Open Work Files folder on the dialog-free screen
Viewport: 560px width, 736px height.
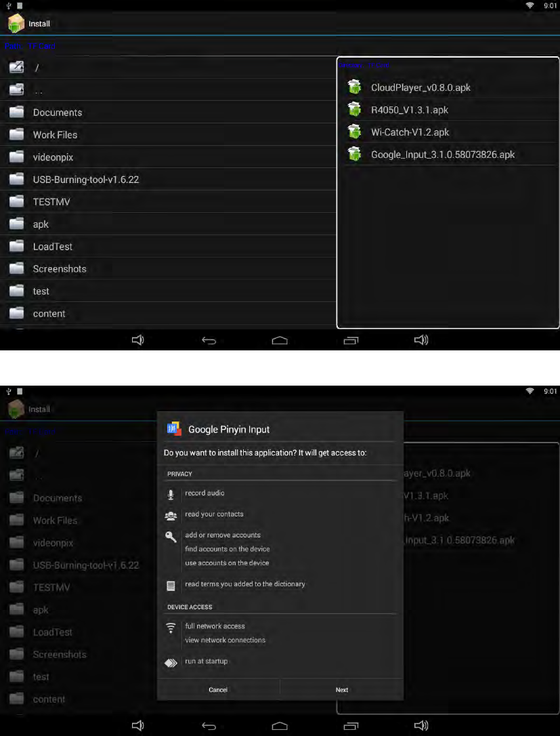click(x=168, y=135)
